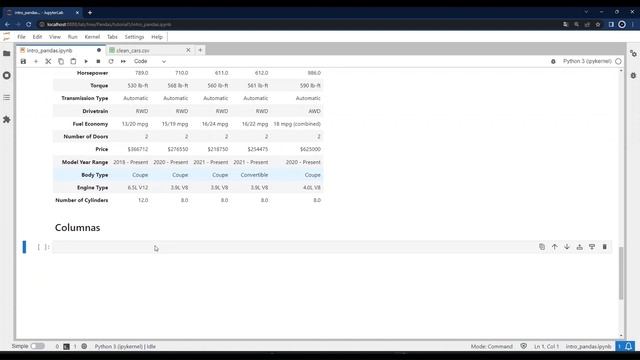Insert a new cell below with plus icon
Screen dimensions: 640x360
click(36, 61)
